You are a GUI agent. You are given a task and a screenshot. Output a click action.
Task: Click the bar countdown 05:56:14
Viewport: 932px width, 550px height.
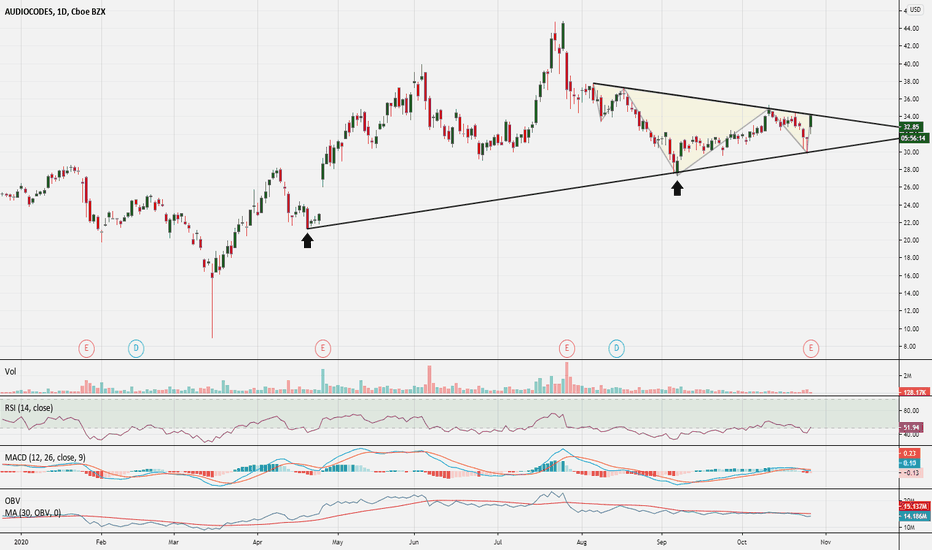914,138
